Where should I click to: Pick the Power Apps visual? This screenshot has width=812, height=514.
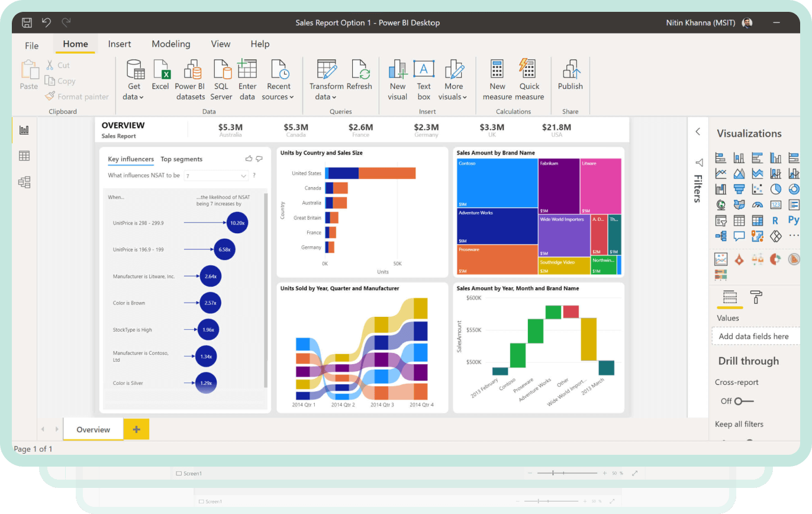coord(776,236)
